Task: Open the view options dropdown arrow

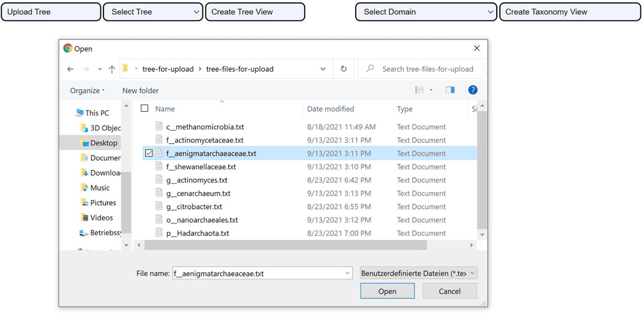Action: click(x=431, y=90)
